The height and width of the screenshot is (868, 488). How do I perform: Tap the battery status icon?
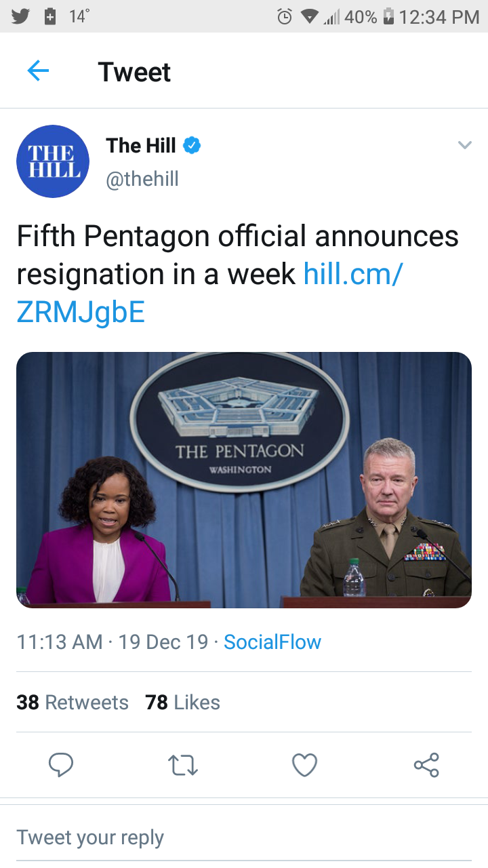389,17
